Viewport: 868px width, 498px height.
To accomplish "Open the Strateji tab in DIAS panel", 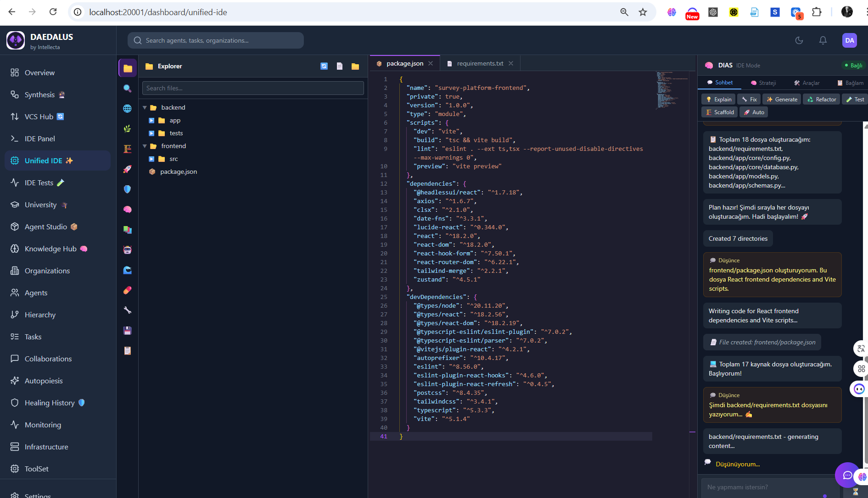I will coord(763,83).
